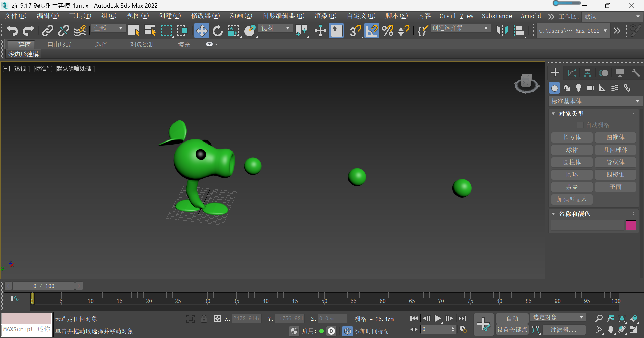Choose the rectangular selection region tool
Image resolution: width=644 pixels, height=338 pixels.
tap(166, 31)
